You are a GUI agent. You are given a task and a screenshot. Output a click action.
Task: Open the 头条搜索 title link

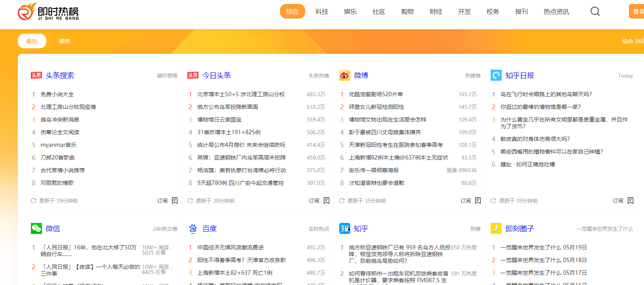[x=60, y=75]
